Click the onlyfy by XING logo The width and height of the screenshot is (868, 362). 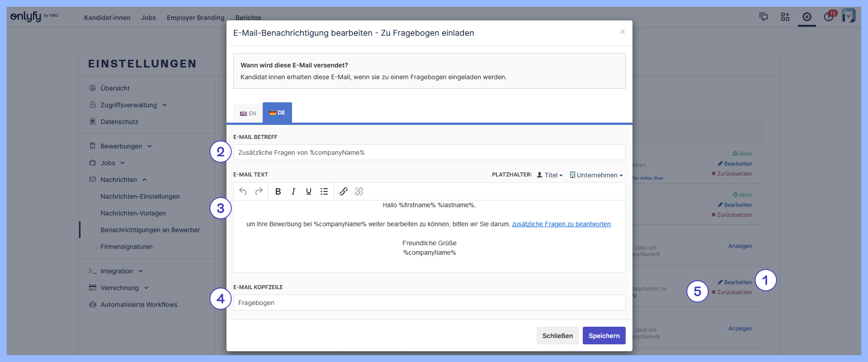click(x=34, y=16)
